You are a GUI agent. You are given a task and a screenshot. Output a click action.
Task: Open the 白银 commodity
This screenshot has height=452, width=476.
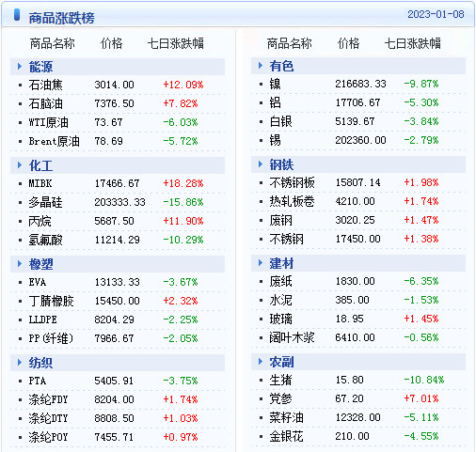[280, 121]
